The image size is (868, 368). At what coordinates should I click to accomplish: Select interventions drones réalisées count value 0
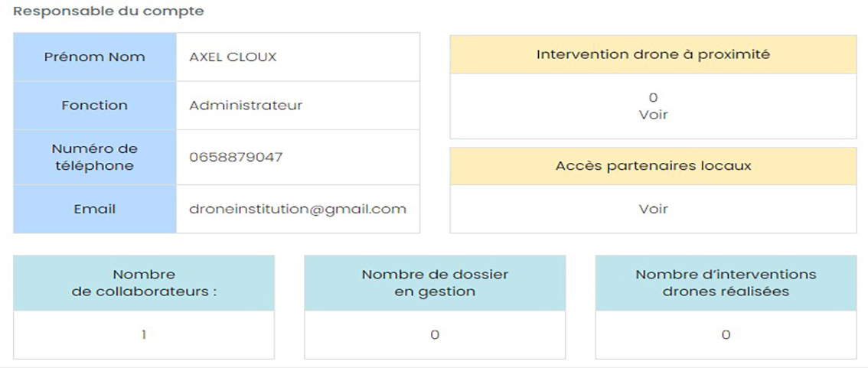click(x=726, y=335)
